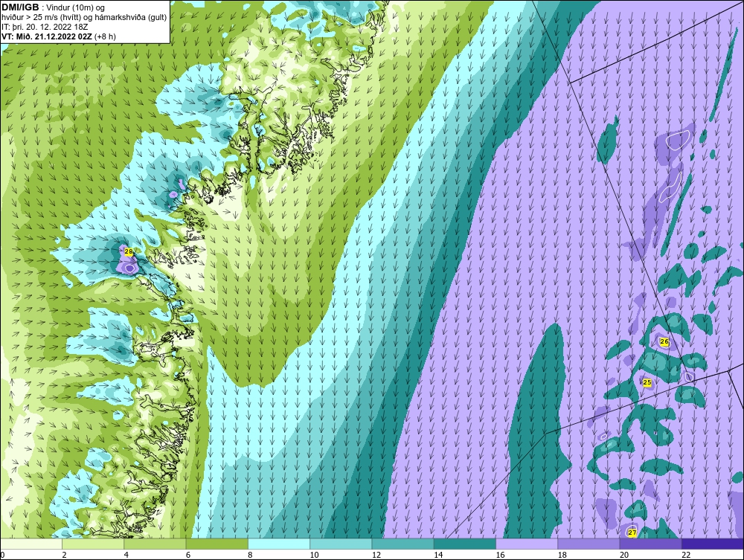Click the legend value 14
The width and height of the screenshot is (744, 560).
click(x=438, y=555)
